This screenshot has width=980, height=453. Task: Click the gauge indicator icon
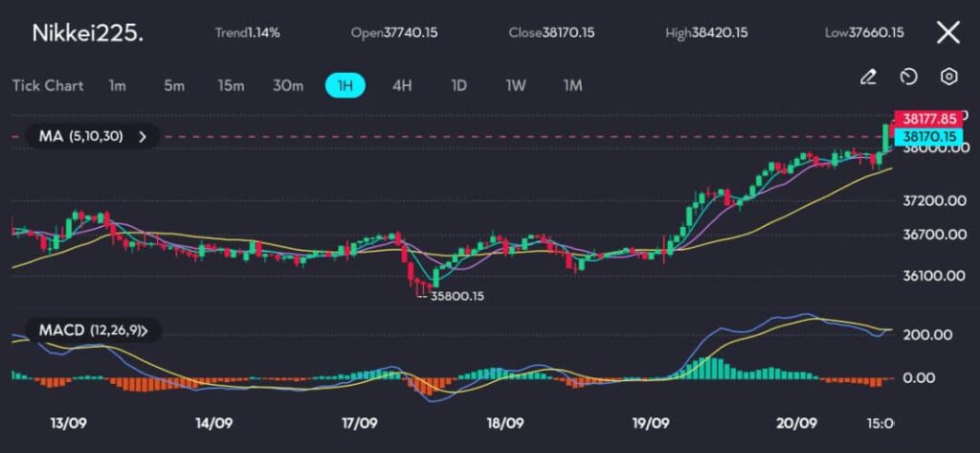pyautogui.click(x=909, y=77)
